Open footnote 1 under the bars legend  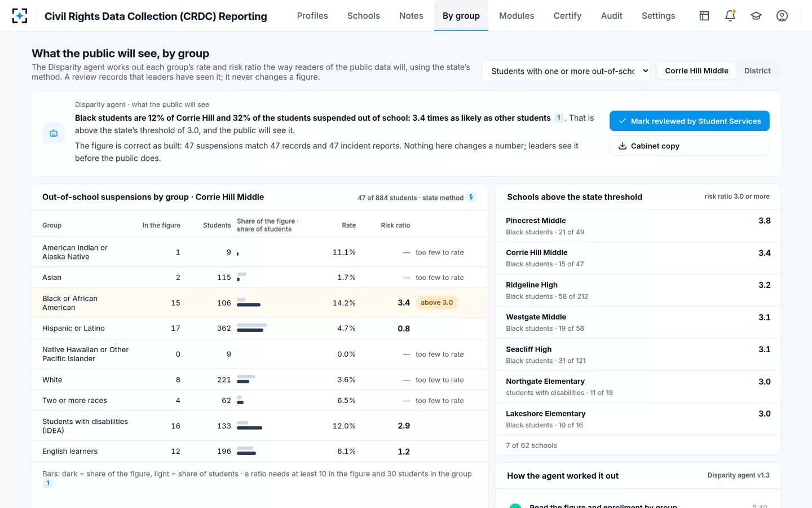click(x=48, y=483)
